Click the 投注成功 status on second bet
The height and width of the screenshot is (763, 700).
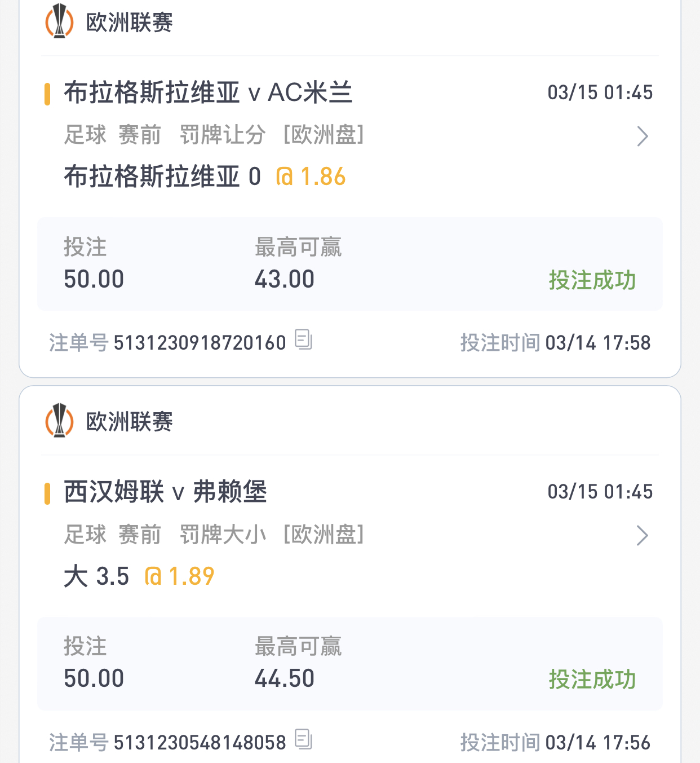click(592, 680)
